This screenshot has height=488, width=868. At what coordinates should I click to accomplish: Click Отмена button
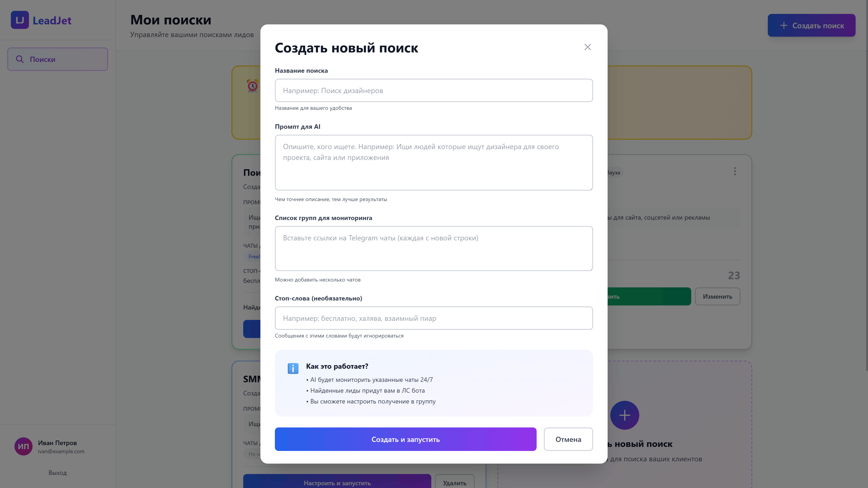tap(568, 439)
